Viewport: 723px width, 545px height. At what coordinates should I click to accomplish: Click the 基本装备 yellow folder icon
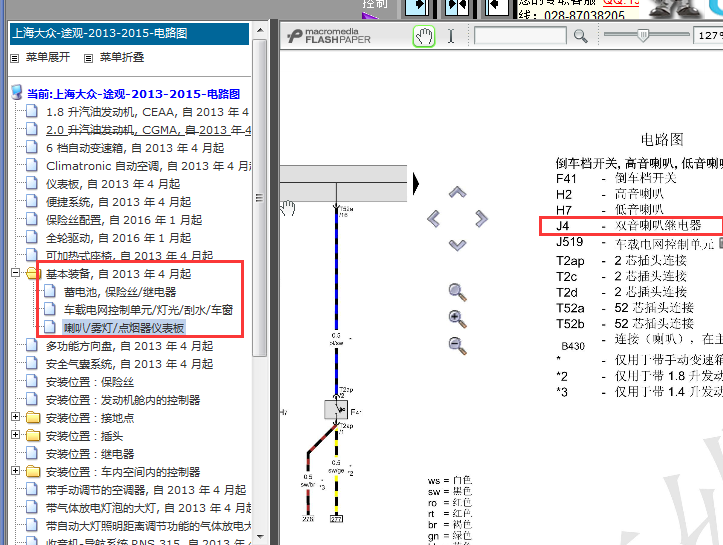point(32,273)
